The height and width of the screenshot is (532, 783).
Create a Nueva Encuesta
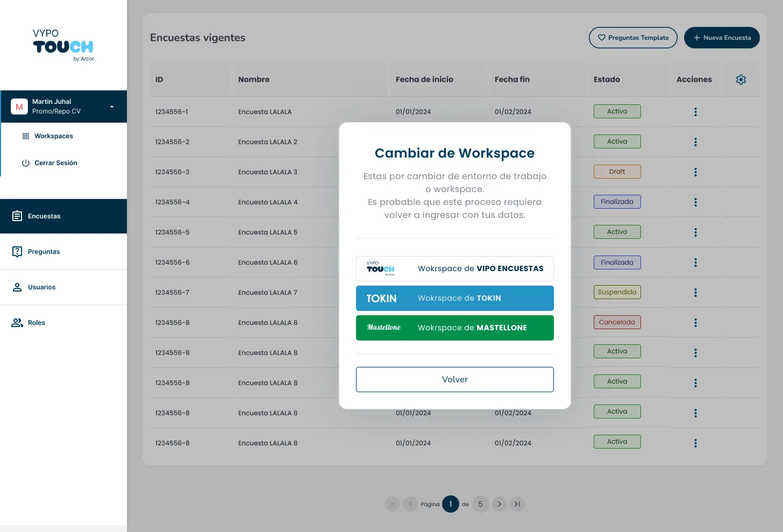(x=722, y=38)
